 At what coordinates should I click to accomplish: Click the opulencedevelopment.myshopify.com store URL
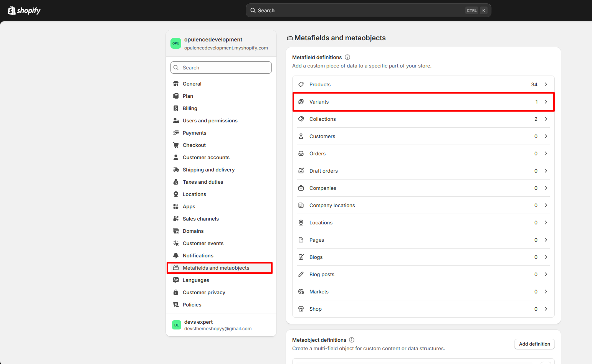(x=226, y=48)
